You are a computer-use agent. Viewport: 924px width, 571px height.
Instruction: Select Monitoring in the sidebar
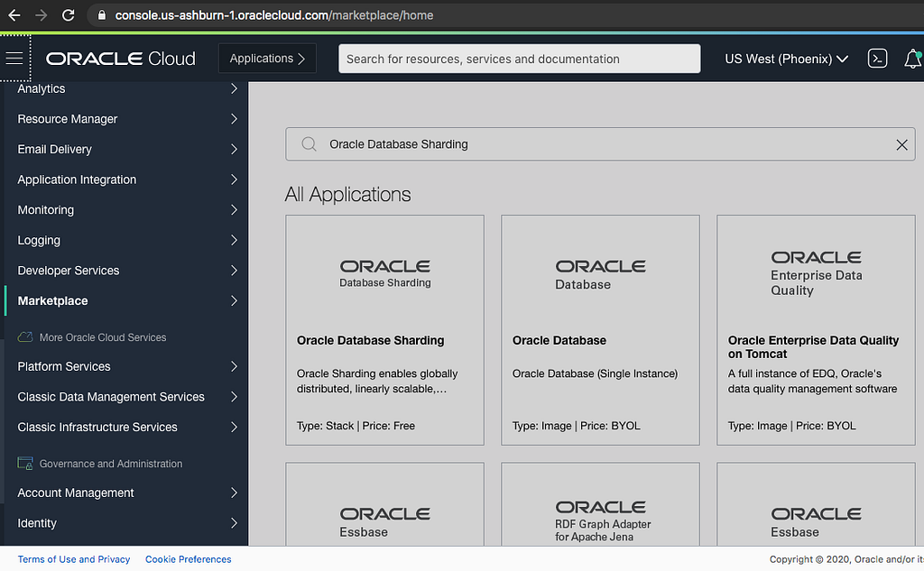[x=46, y=210]
